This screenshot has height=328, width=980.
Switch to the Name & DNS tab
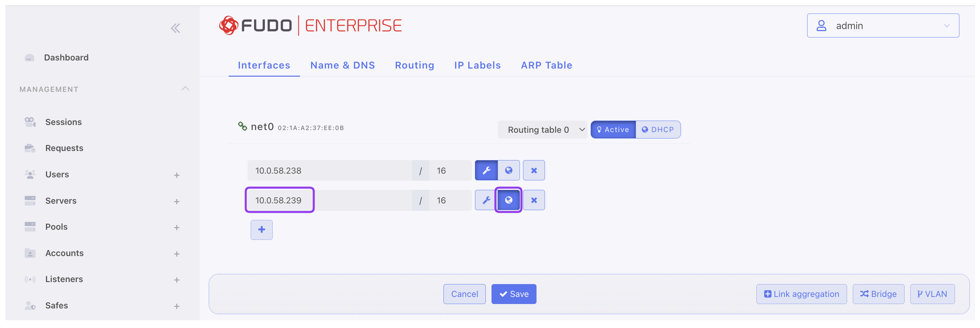pyautogui.click(x=342, y=65)
